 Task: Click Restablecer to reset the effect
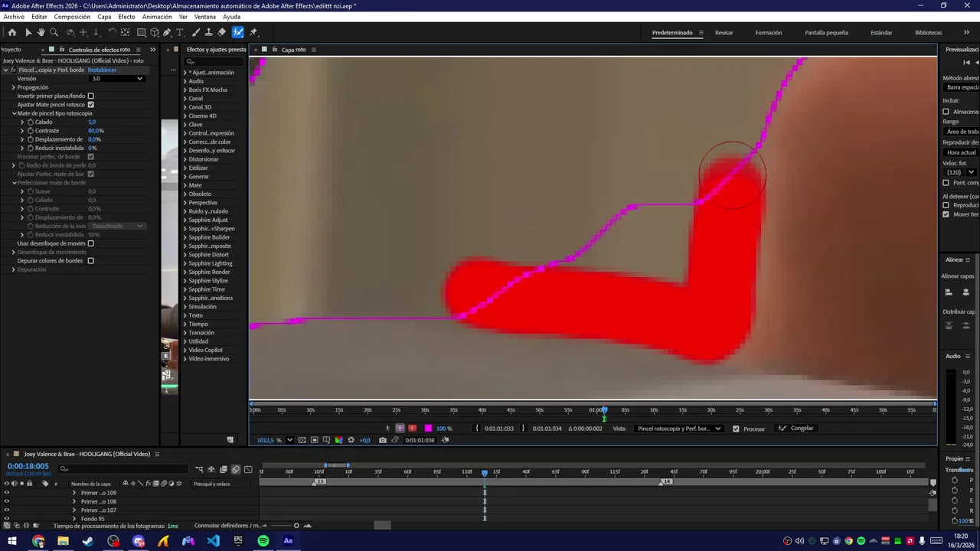click(x=102, y=70)
